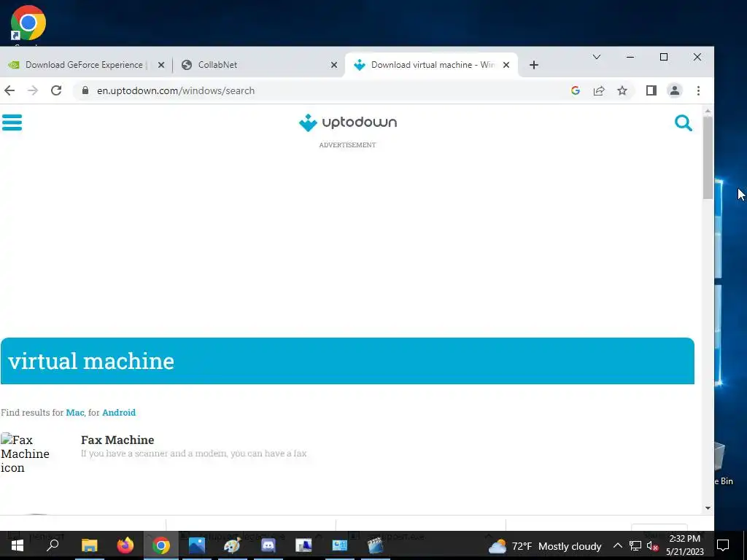Viewport: 747px width, 560px height.
Task: Launch Firefox from the taskbar
Action: point(125,545)
